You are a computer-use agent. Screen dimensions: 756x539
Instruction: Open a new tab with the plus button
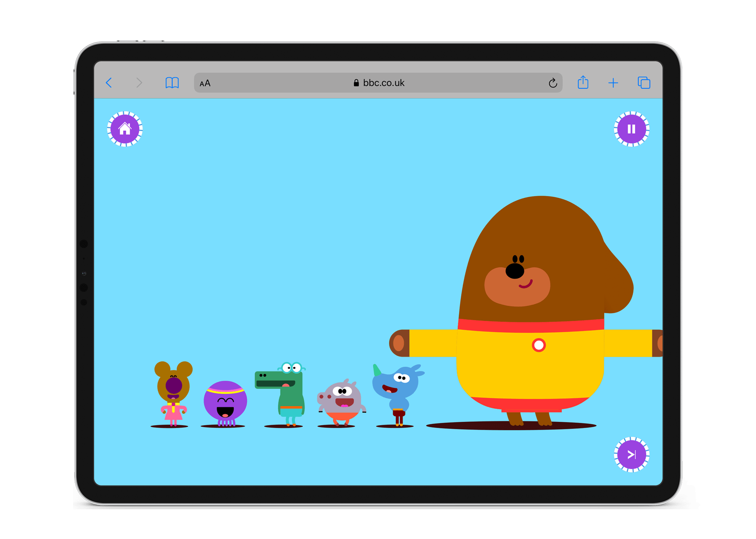tap(613, 83)
